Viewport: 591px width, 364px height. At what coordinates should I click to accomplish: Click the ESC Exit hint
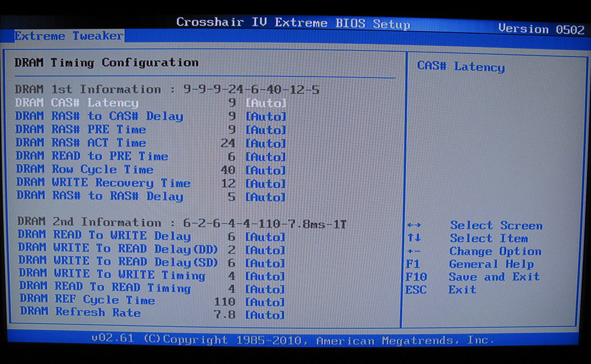(462, 290)
